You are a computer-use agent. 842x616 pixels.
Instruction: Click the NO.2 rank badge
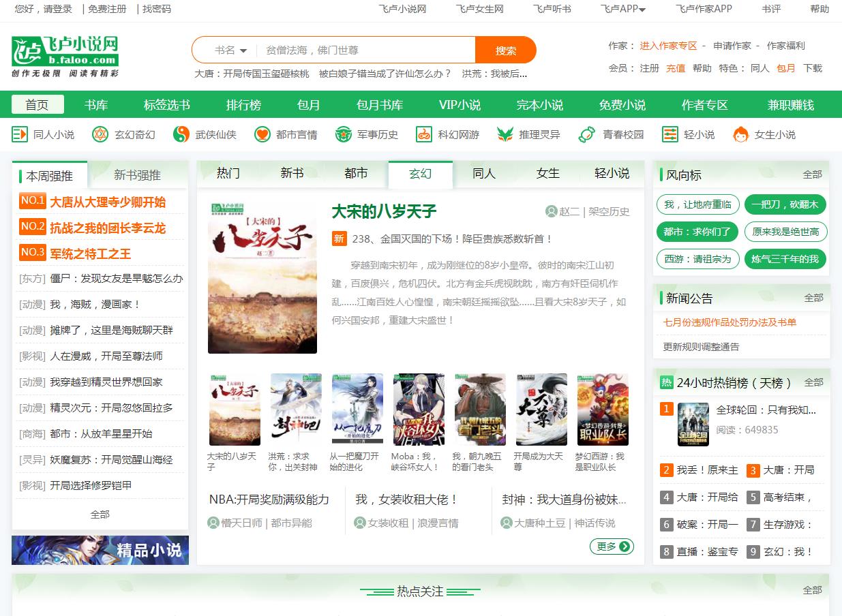(x=33, y=227)
